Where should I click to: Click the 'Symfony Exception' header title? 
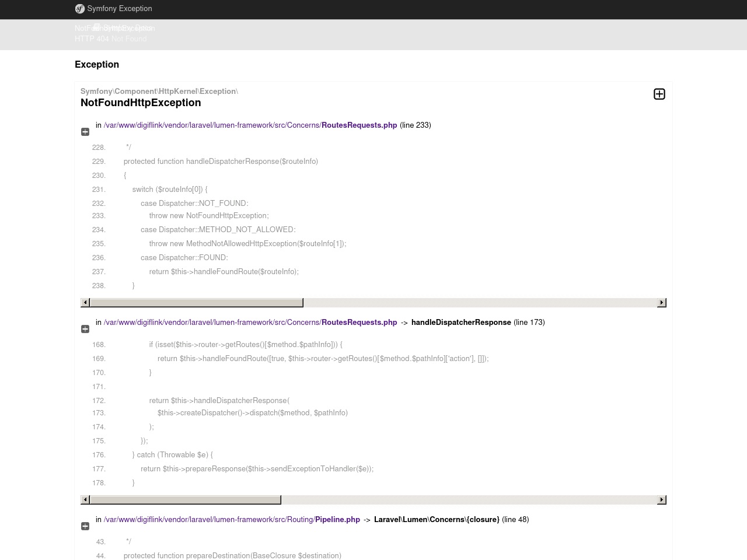120,9
